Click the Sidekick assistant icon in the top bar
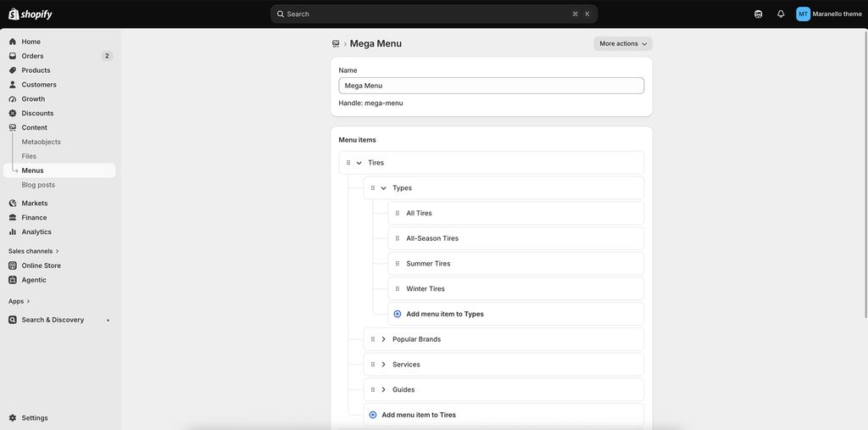The width and height of the screenshot is (868, 430). 759,14
